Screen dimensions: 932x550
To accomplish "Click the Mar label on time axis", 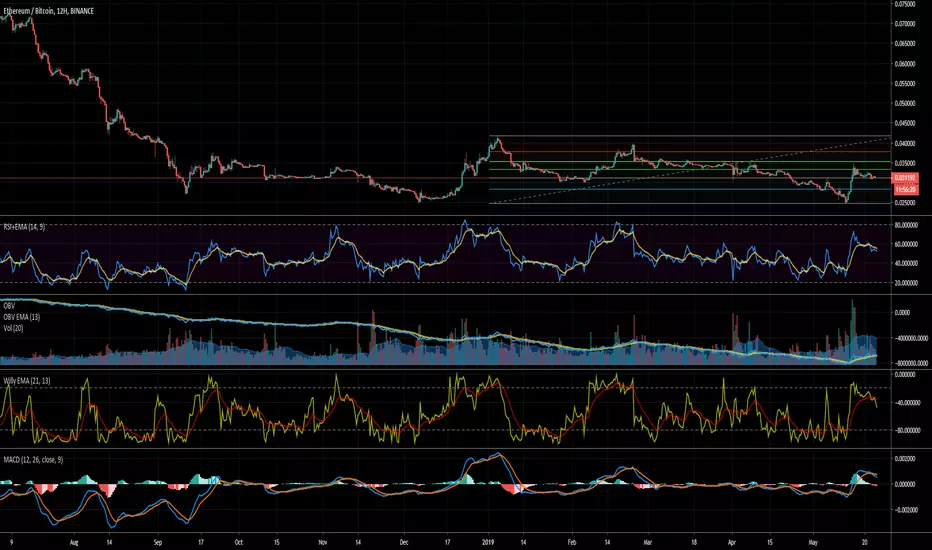I will (648, 542).
